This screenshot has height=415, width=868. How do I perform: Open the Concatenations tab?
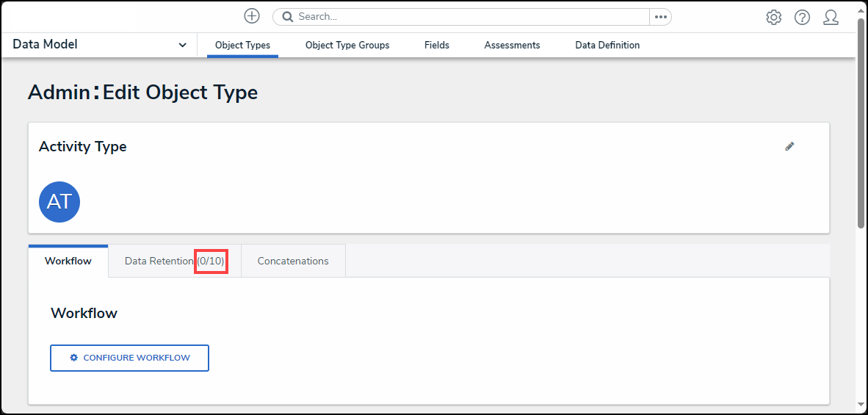293,261
